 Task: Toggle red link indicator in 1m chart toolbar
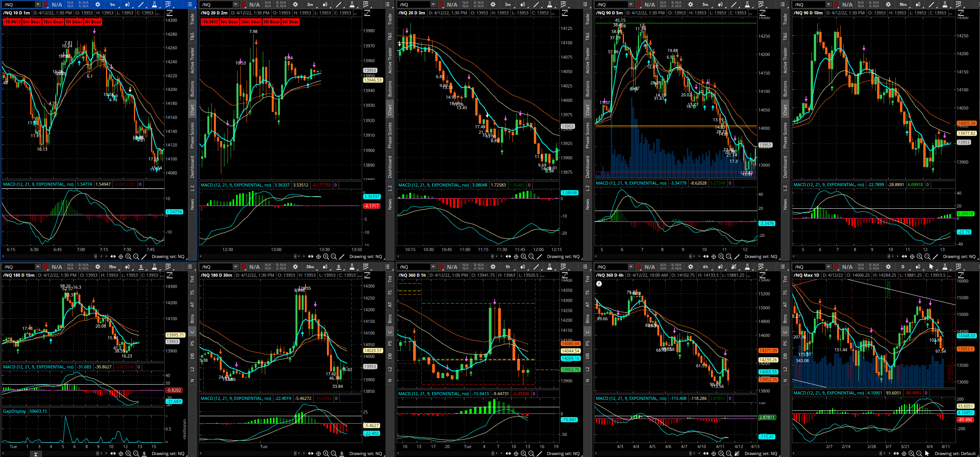point(46,5)
